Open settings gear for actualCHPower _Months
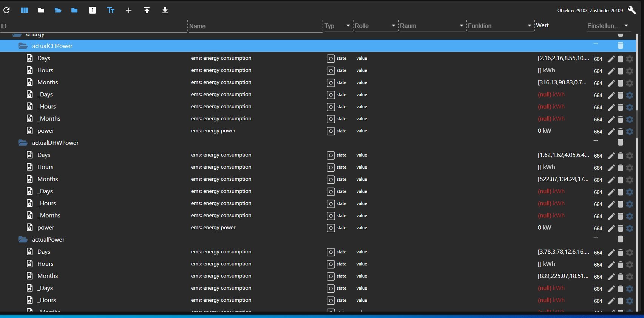 click(630, 119)
